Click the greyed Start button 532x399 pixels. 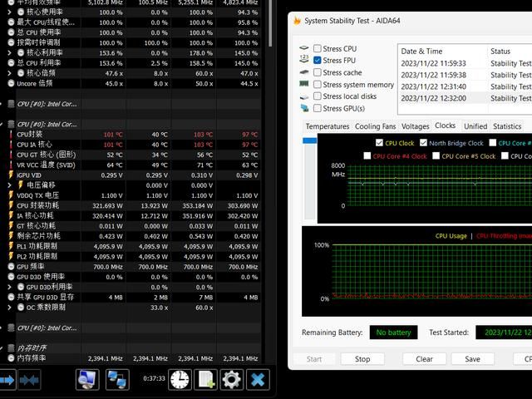pos(314,359)
